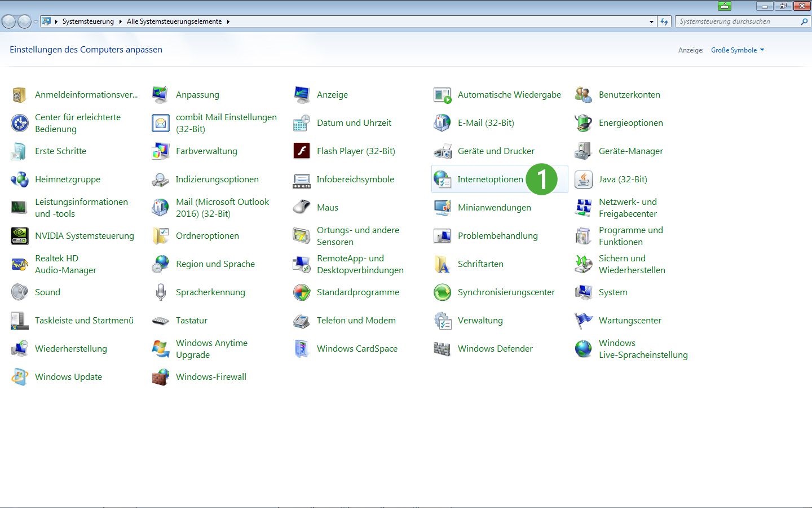Screen dimensions: 812x508
Task: Click inside the Systemsteuerung durchsuchen search box
Action: (x=738, y=21)
